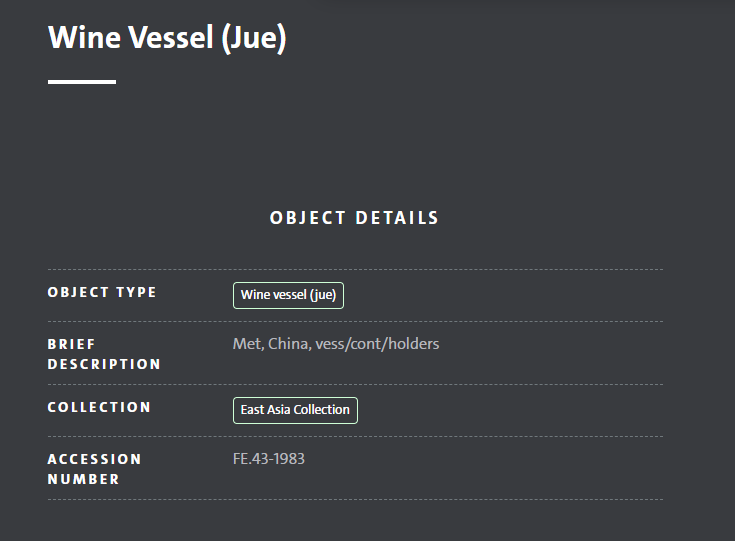This screenshot has height=541, width=735.
Task: Click the word BRIEF in the field label
Action: coord(71,344)
